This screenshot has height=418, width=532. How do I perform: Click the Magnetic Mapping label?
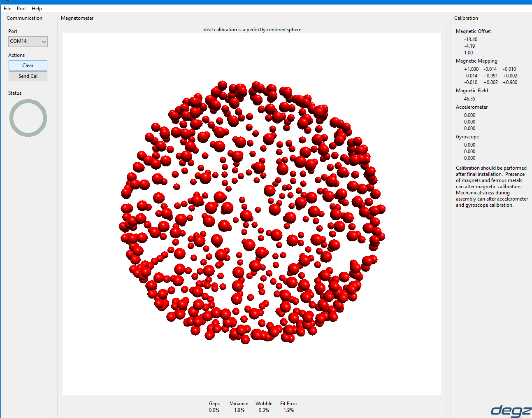point(476,61)
